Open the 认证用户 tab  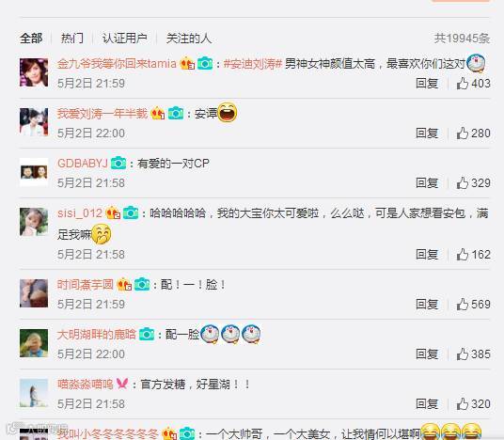125,39
